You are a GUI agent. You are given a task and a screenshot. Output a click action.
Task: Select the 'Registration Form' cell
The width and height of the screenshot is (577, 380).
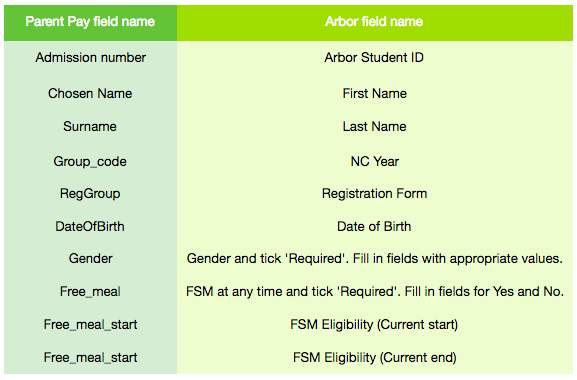coord(375,193)
